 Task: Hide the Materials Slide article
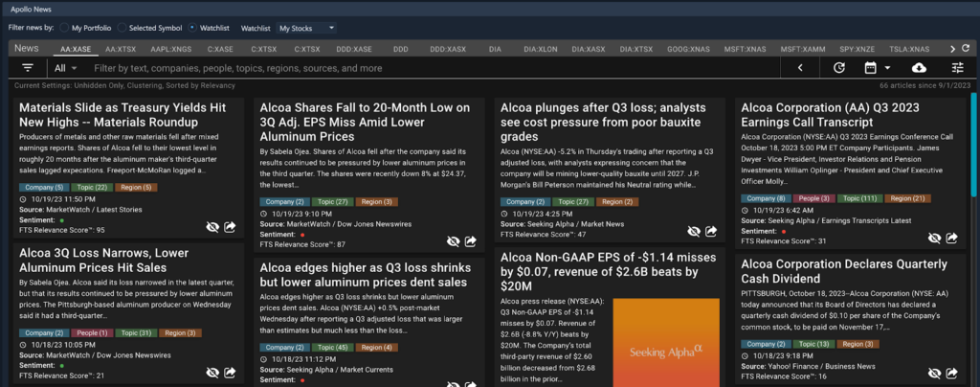click(212, 227)
